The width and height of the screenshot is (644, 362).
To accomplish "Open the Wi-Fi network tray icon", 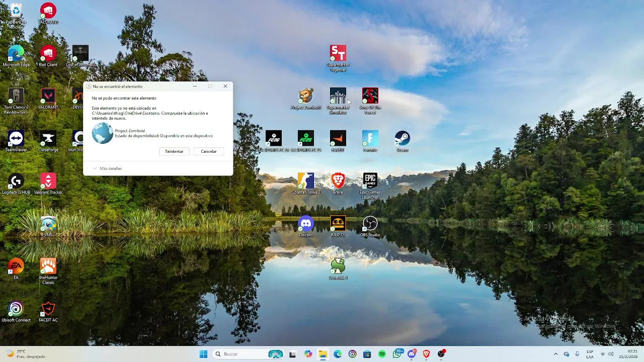I will tap(603, 354).
